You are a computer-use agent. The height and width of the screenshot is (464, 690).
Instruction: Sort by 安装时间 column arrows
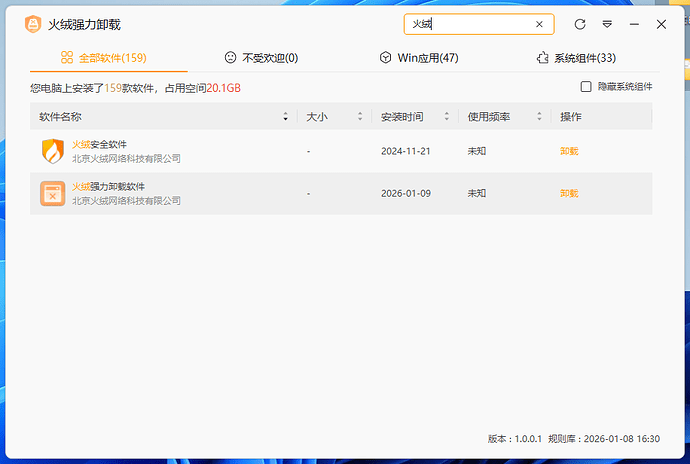coord(447,117)
